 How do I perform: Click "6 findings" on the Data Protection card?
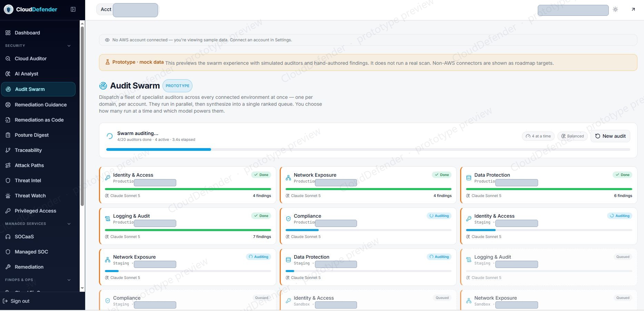click(x=623, y=196)
